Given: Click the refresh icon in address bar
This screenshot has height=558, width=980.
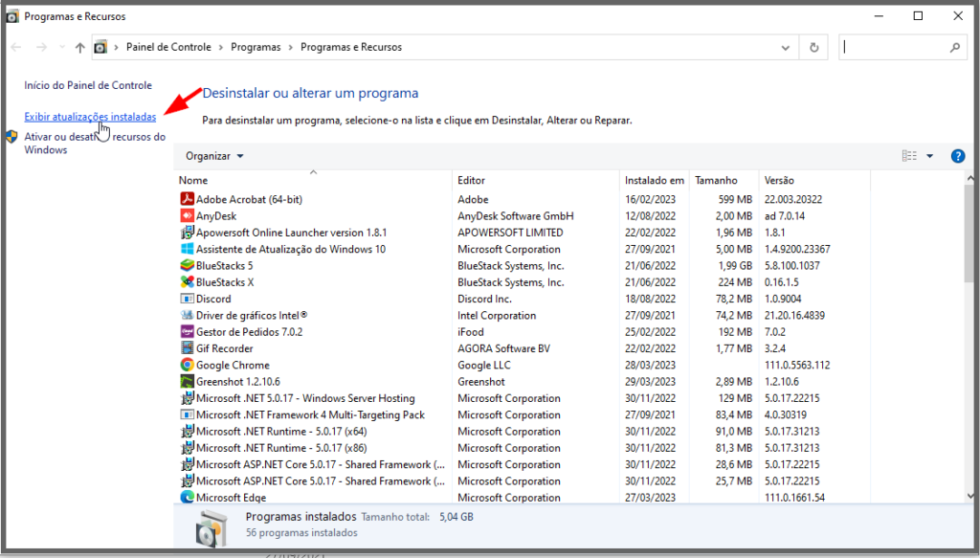Looking at the screenshot, I should pos(813,48).
